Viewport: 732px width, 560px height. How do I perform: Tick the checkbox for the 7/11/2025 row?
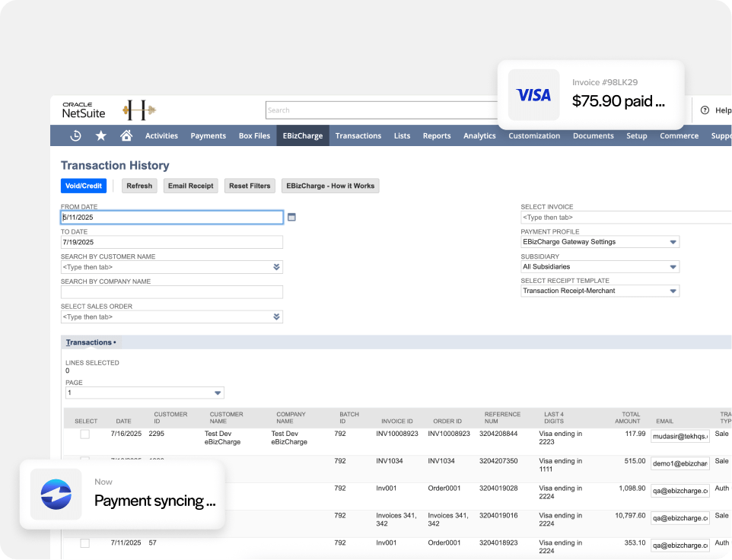coord(85,543)
